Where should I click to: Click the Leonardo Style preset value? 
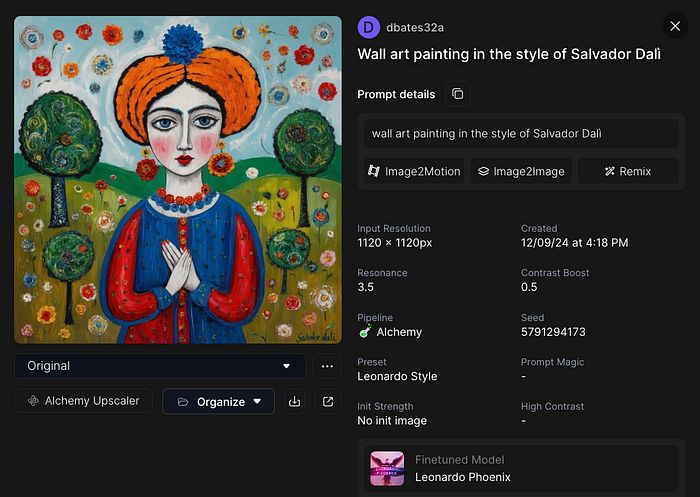click(x=397, y=376)
